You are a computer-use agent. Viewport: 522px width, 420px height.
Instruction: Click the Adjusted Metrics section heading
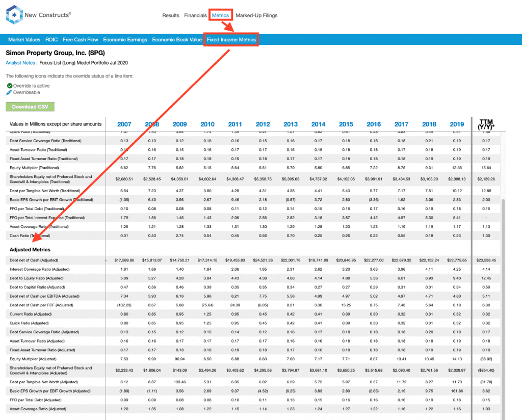pyautogui.click(x=30, y=250)
